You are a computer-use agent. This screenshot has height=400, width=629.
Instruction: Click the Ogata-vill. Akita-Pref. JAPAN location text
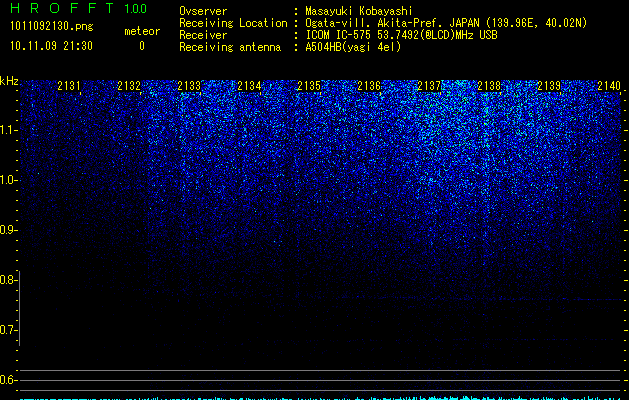(446, 23)
